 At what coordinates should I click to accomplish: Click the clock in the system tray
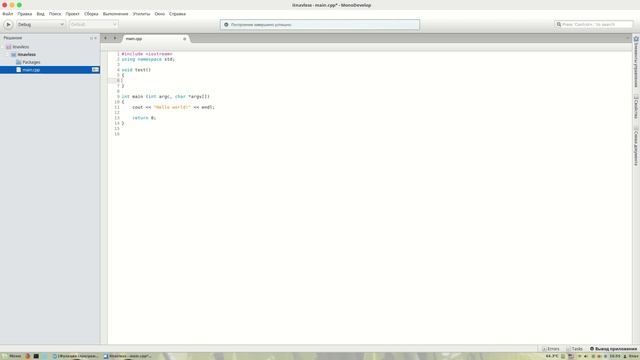point(615,356)
